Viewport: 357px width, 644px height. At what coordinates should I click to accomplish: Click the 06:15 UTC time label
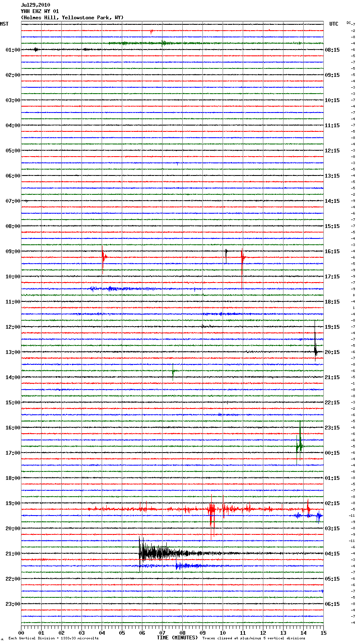(332, 604)
